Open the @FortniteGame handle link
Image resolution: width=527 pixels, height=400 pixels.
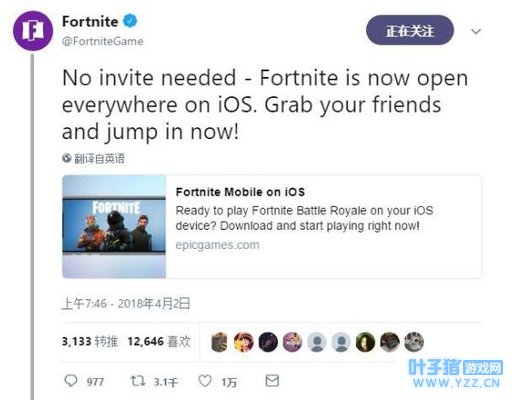click(103, 41)
